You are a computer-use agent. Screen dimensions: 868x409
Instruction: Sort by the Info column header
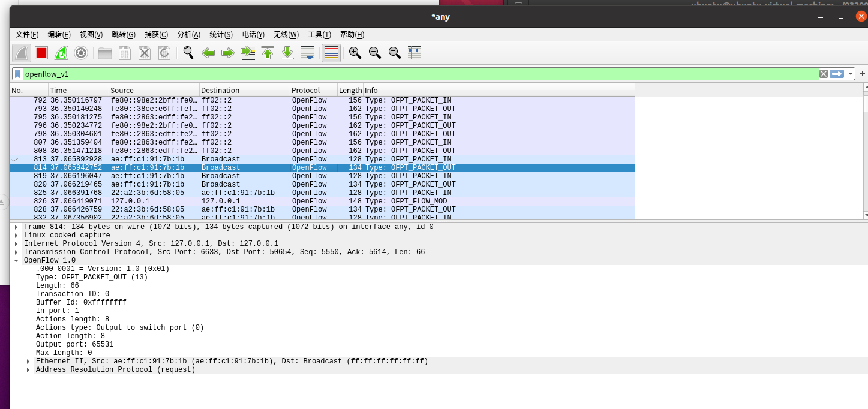pyautogui.click(x=499, y=90)
